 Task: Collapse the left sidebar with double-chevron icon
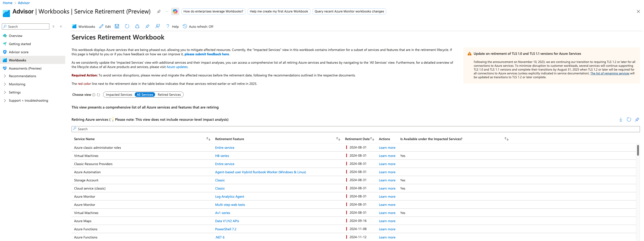tap(61, 26)
